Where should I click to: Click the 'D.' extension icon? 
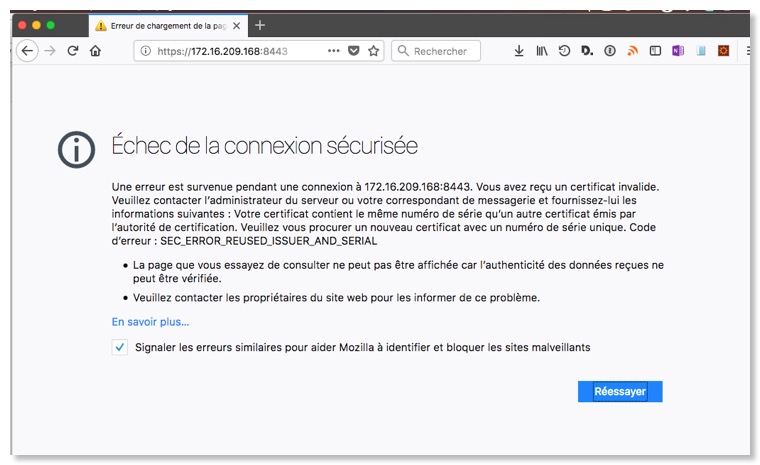587,51
